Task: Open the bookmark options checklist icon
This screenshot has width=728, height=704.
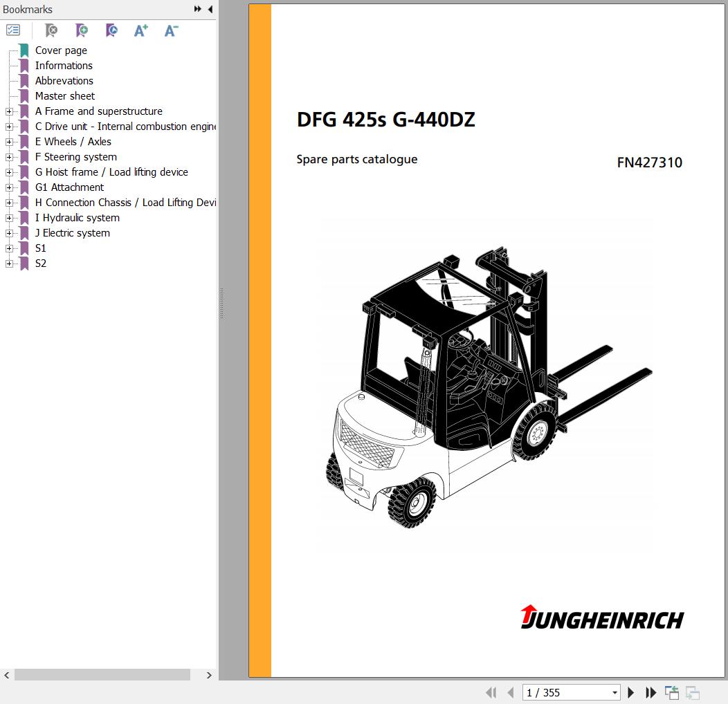Action: [13, 30]
